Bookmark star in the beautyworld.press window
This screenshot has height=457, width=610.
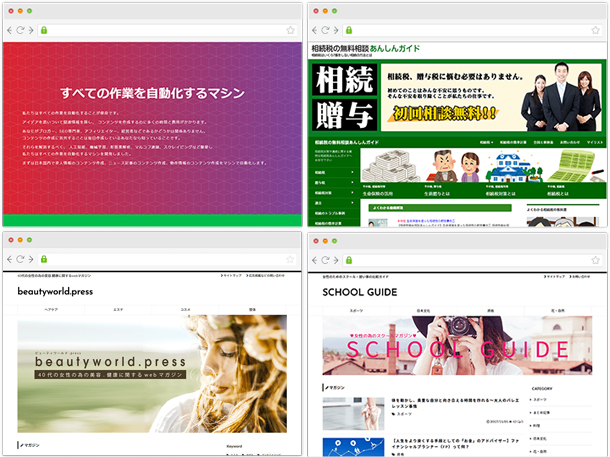point(290,259)
